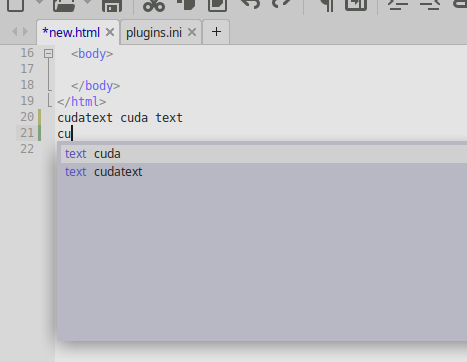The image size is (467, 362).
Task: Click the left tab scroll arrow
Action: coord(14,32)
